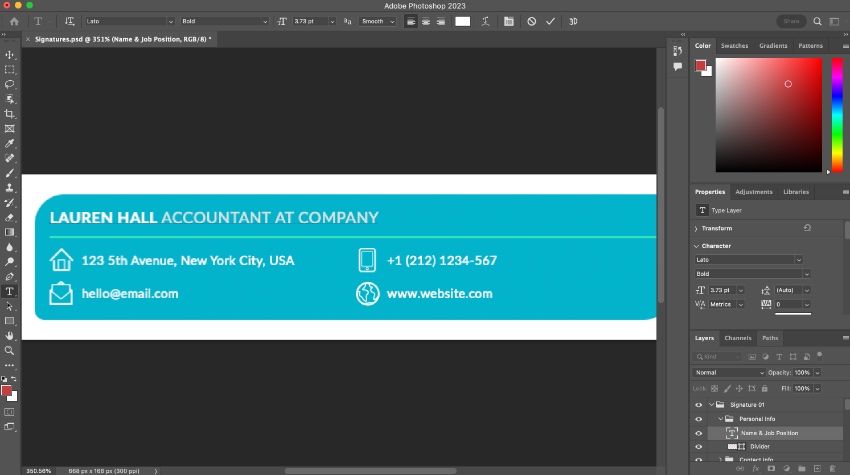Screen dimensions: 850x475
Task: Select the Spot Healing Brush tool
Action: pos(9,158)
